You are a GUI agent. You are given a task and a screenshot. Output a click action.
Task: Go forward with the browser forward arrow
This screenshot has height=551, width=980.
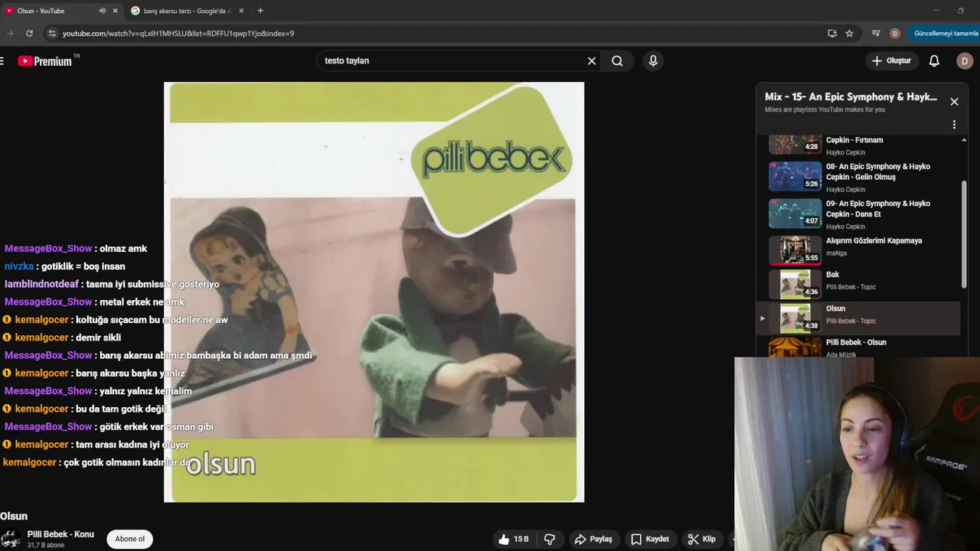click(x=10, y=33)
